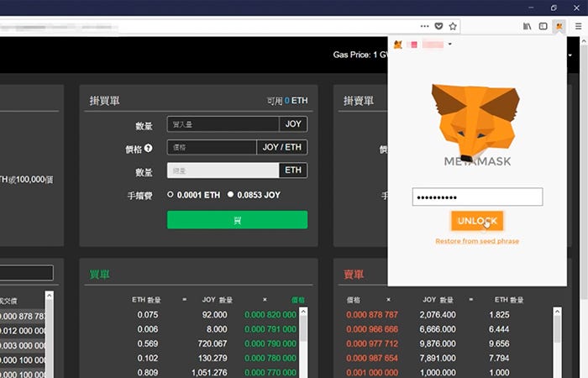Click the search box in the left panel
The height and width of the screenshot is (378, 588).
click(x=26, y=273)
